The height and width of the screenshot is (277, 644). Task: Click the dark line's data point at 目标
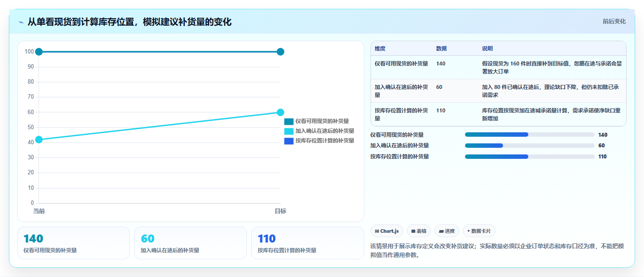280,52
